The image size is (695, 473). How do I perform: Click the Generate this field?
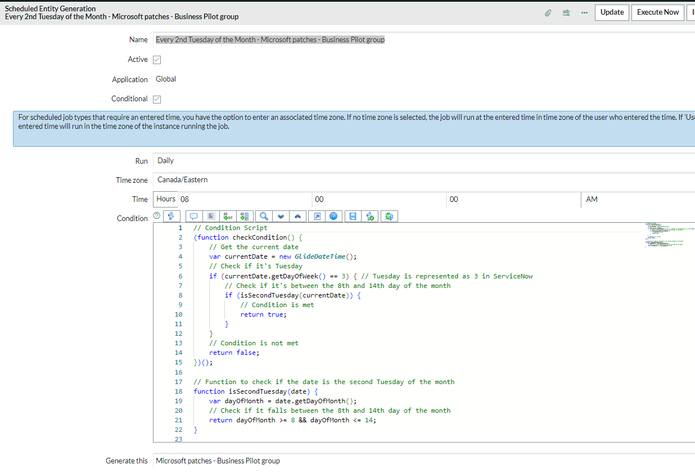coord(424,461)
